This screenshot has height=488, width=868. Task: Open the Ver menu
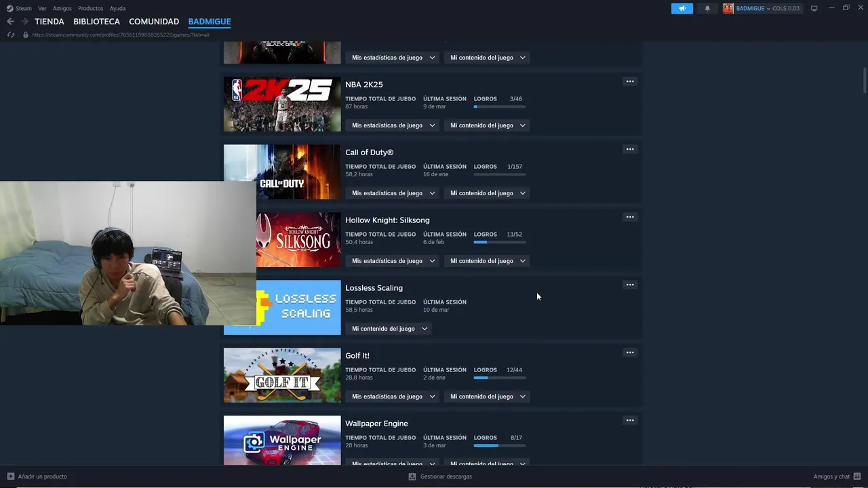(42, 8)
